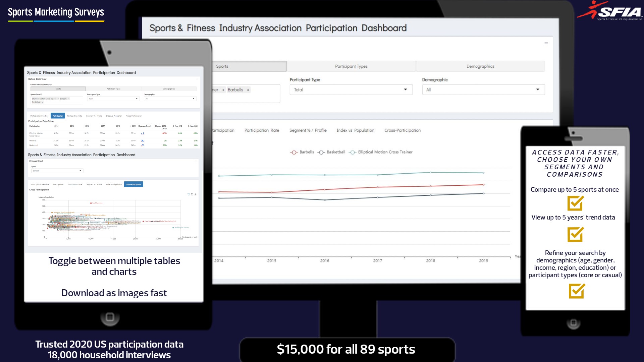Viewport: 644px width, 362px height.
Task: Tap the phone home button
Action: pos(574,323)
